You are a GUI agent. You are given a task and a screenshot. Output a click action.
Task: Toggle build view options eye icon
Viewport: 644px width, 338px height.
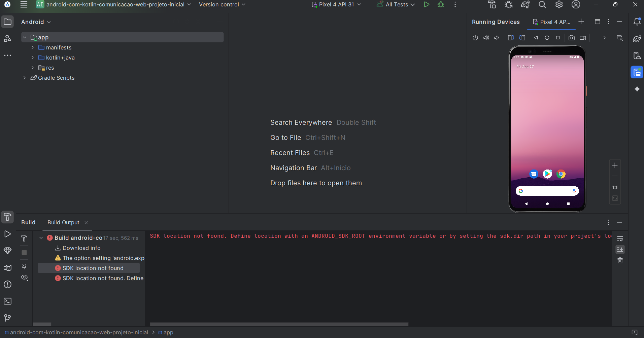pyautogui.click(x=24, y=277)
